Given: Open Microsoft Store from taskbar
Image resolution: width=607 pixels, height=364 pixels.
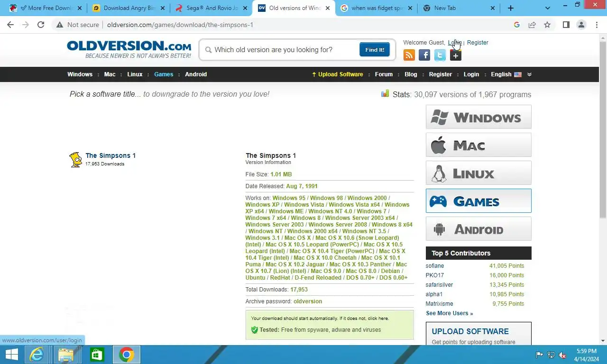Looking at the screenshot, I should [x=97, y=355].
